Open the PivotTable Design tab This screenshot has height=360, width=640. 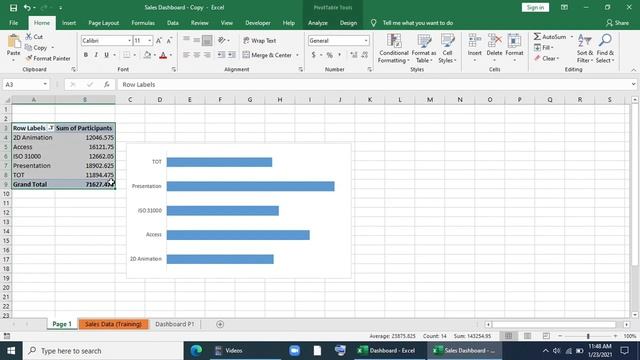pyautogui.click(x=348, y=23)
